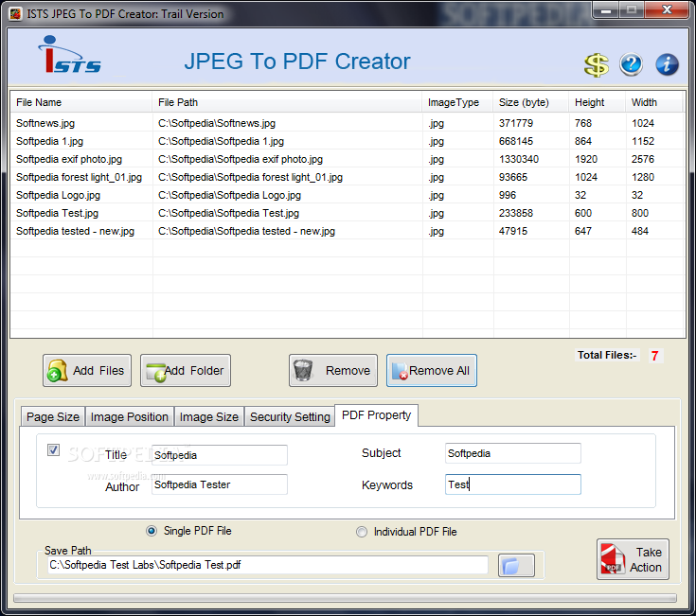This screenshot has height=616, width=696.
Task: Click path C:\Softpedia\Softpedia Test.jpg
Action: [228, 213]
